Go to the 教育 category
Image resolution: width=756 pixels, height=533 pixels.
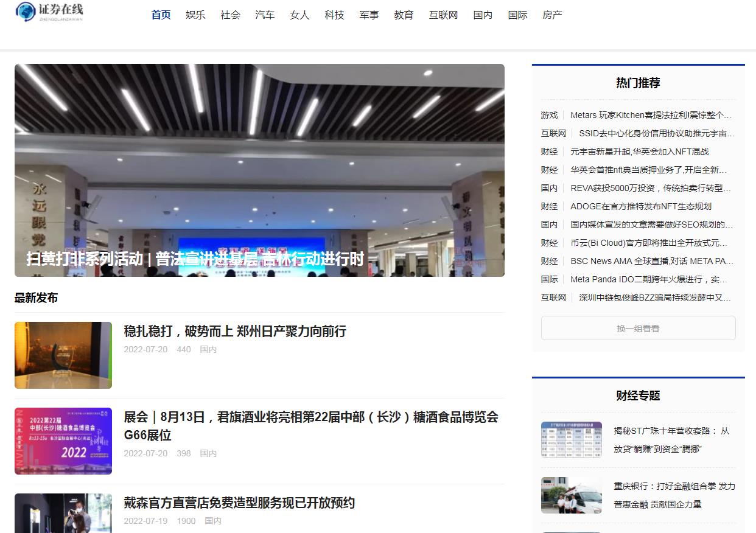coord(404,15)
